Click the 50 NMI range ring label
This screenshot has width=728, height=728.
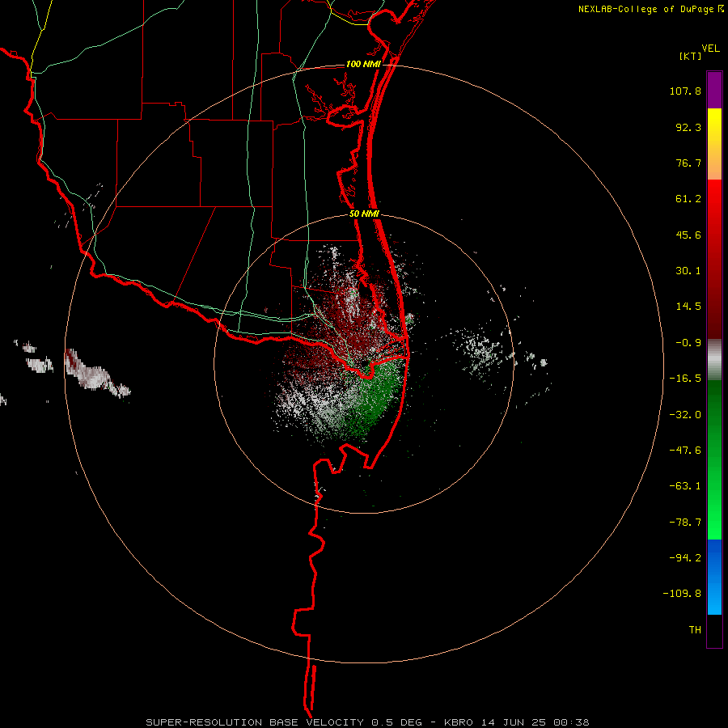364,214
